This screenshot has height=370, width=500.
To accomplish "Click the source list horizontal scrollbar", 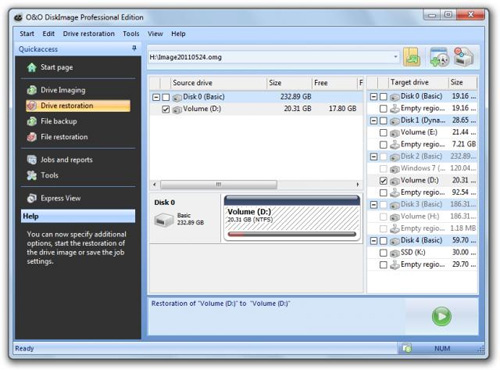I will point(256,184).
